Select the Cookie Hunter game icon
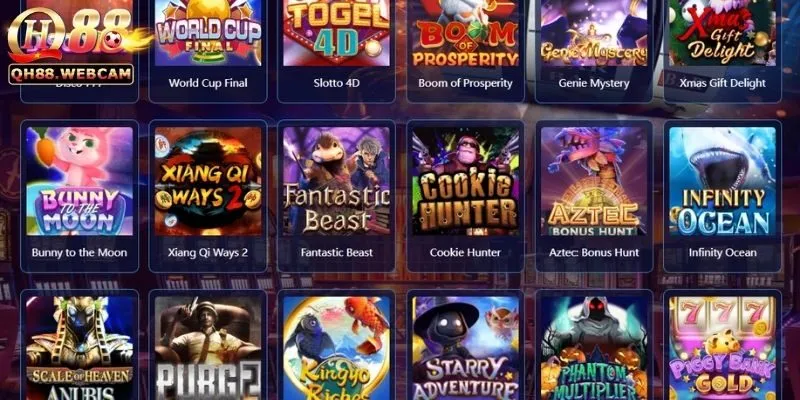Screen dimensions: 800x400 coord(465,181)
